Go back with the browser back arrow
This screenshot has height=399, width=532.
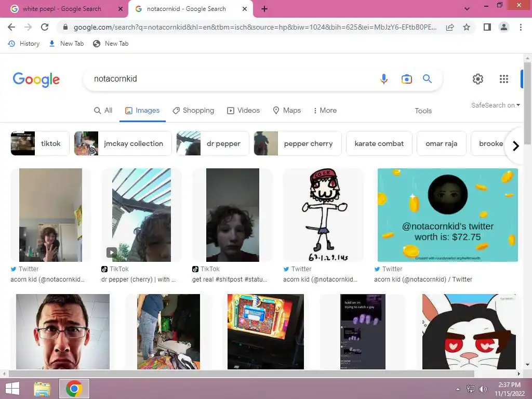click(11, 27)
